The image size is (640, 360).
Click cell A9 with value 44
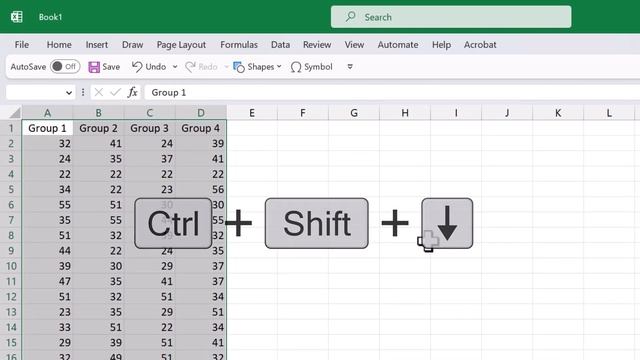47,251
